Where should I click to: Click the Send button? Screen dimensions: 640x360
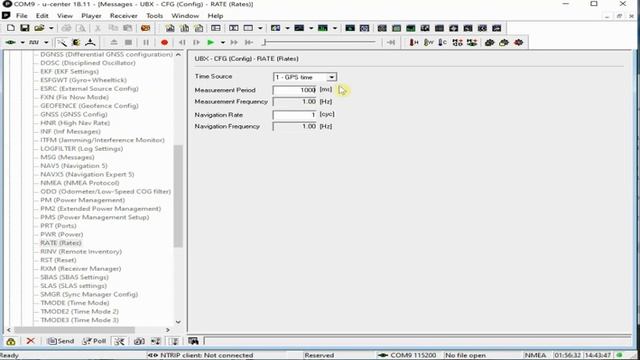(61, 341)
